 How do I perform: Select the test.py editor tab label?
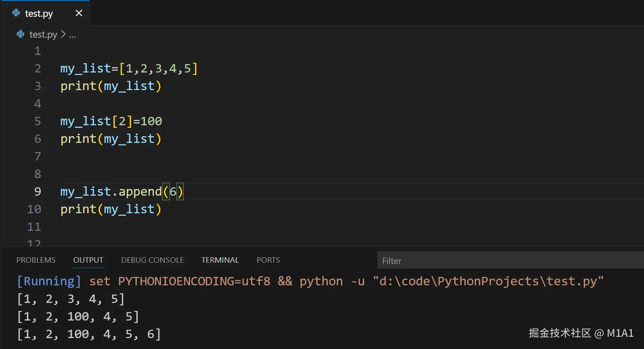pos(39,13)
